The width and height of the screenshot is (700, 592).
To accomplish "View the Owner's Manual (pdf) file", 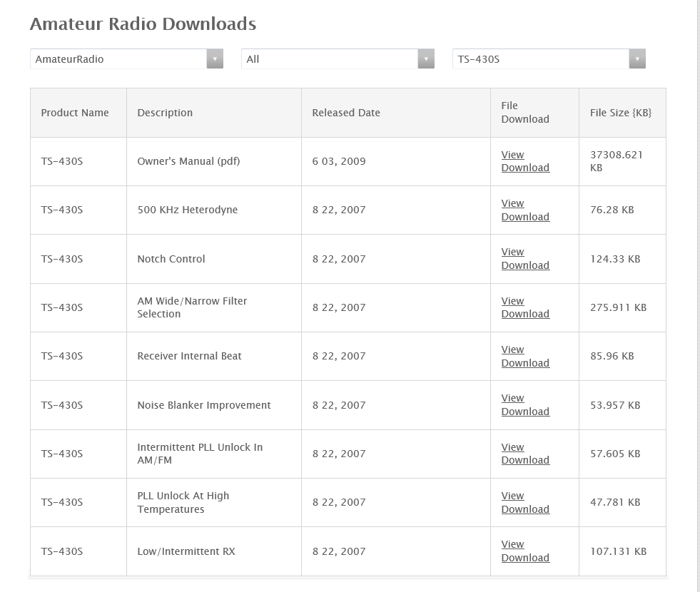I will coord(512,155).
